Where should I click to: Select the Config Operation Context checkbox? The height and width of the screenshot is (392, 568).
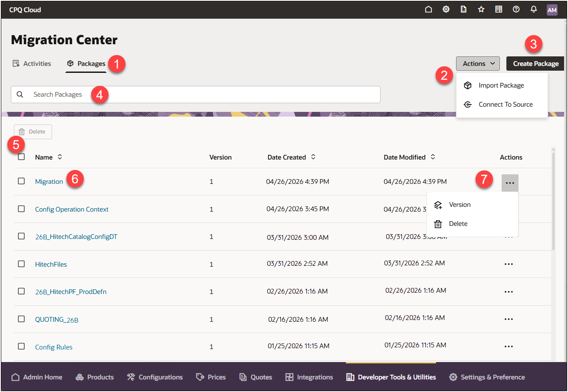[x=21, y=209]
